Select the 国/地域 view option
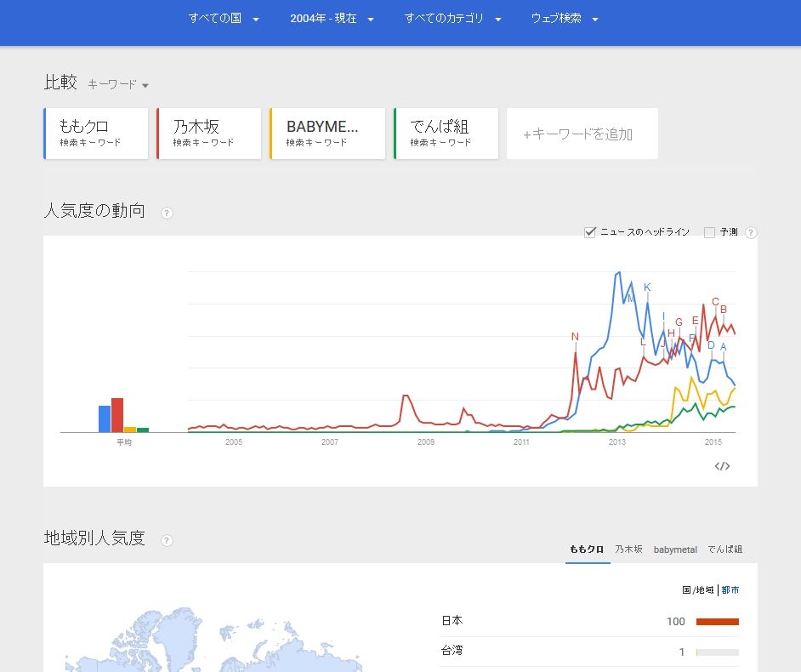801x672 pixels. [698, 590]
